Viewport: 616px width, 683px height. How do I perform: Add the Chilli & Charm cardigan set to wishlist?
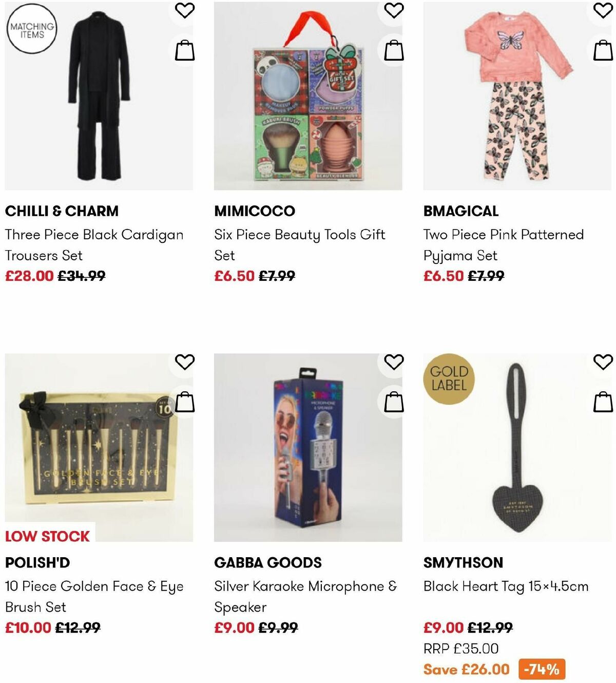pyautogui.click(x=184, y=11)
